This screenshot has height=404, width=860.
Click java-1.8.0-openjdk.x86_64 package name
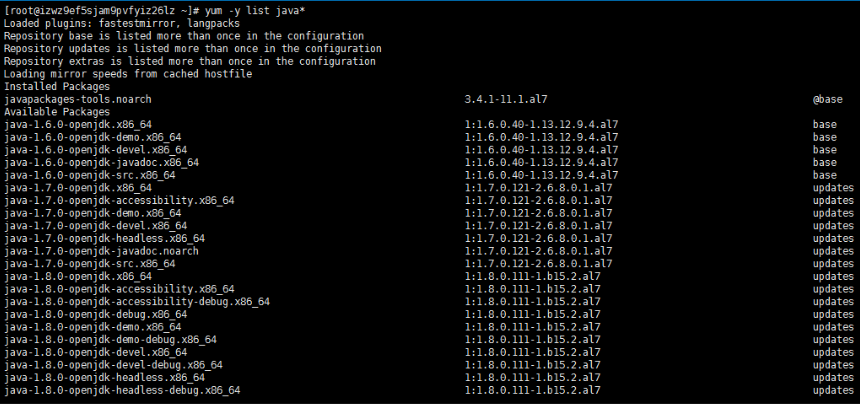click(77, 276)
